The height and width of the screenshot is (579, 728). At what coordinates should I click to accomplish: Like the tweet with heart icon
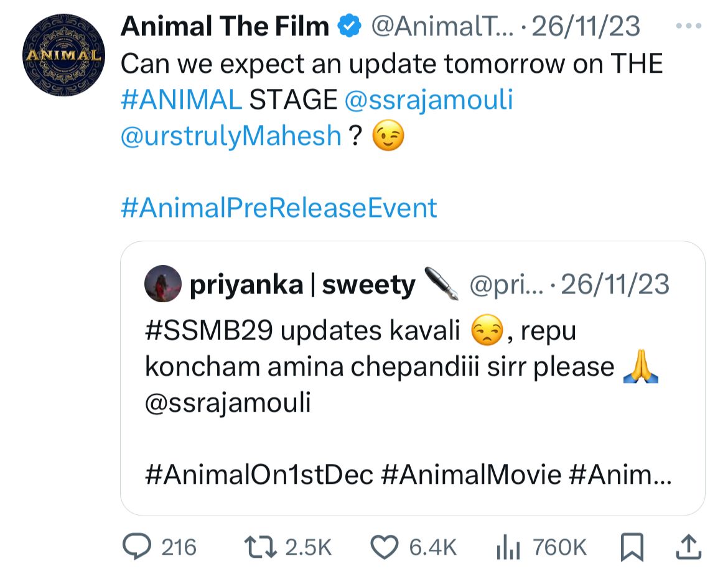click(384, 547)
